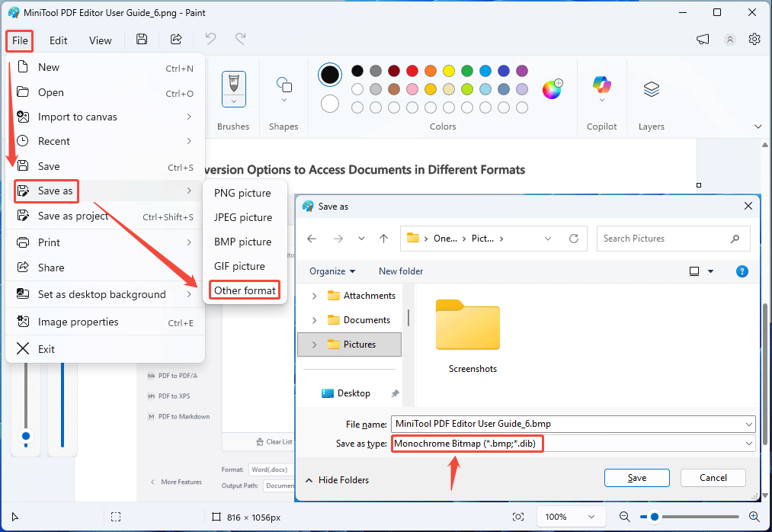This screenshot has width=772, height=532.
Task: Open the File name dropdown arrow
Action: point(749,424)
